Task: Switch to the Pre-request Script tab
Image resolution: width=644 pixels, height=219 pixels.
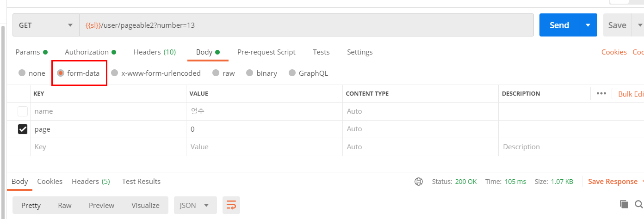Action: (266, 52)
